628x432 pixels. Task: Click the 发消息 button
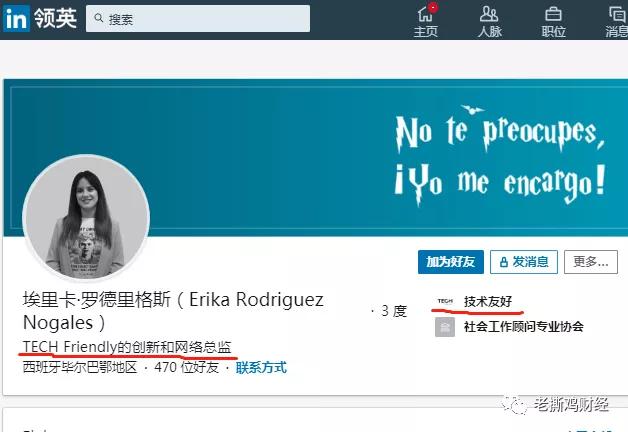coord(524,262)
